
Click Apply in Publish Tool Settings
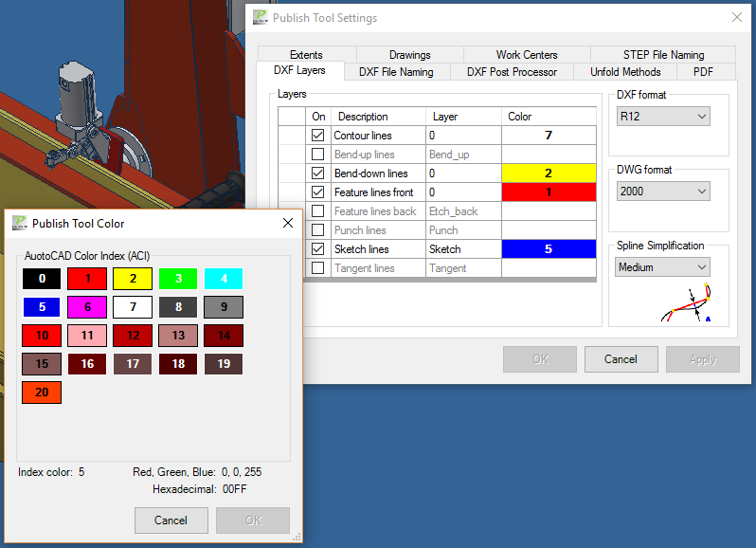pyautogui.click(x=703, y=359)
